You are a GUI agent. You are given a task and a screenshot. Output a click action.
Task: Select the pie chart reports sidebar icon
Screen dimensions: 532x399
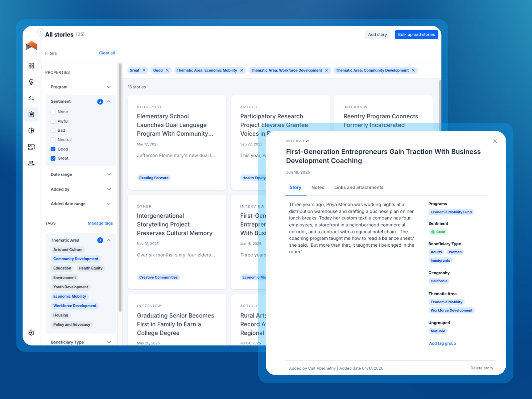point(31,130)
